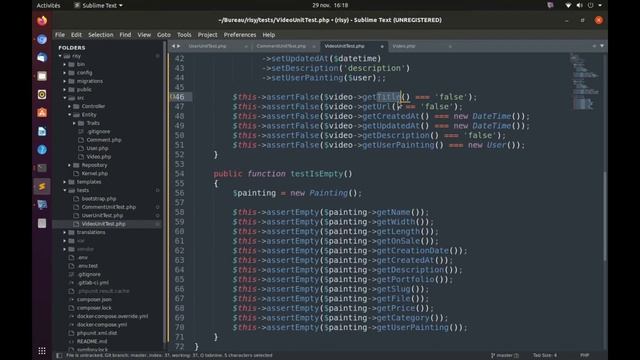640x360 pixels.
Task: Launch Thunderbird mail from the dock
Action: 42,58
